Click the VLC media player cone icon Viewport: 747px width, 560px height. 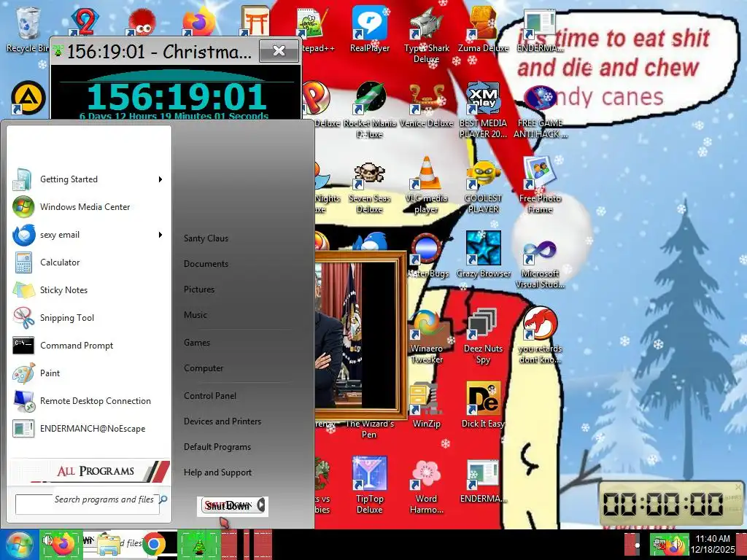point(426,186)
